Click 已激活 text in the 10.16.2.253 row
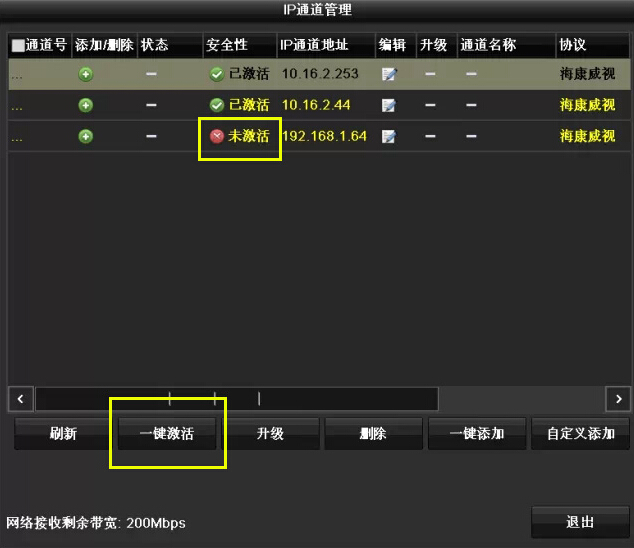 tap(249, 74)
